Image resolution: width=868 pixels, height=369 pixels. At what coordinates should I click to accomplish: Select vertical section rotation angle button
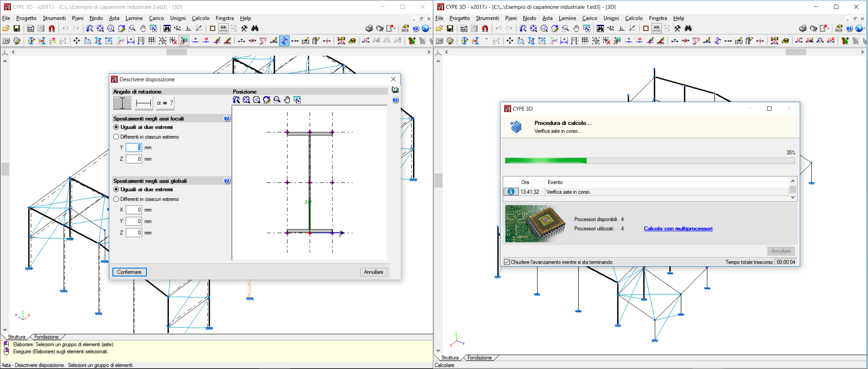point(122,103)
